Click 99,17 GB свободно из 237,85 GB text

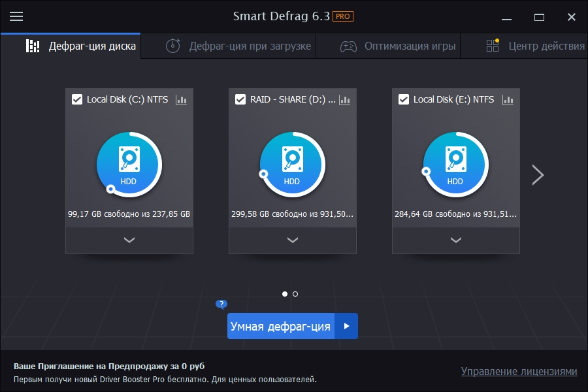click(129, 214)
